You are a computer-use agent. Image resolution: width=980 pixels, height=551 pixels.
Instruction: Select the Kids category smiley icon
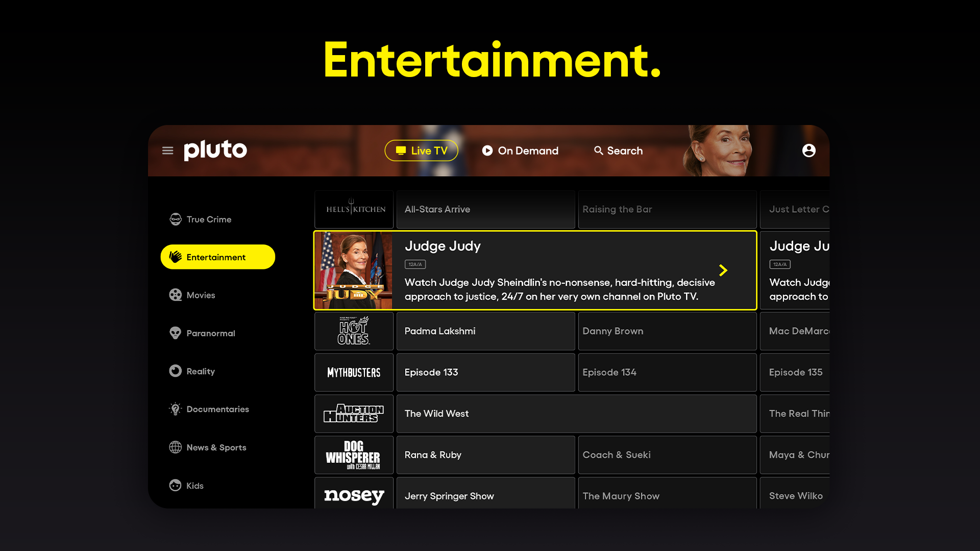tap(175, 485)
